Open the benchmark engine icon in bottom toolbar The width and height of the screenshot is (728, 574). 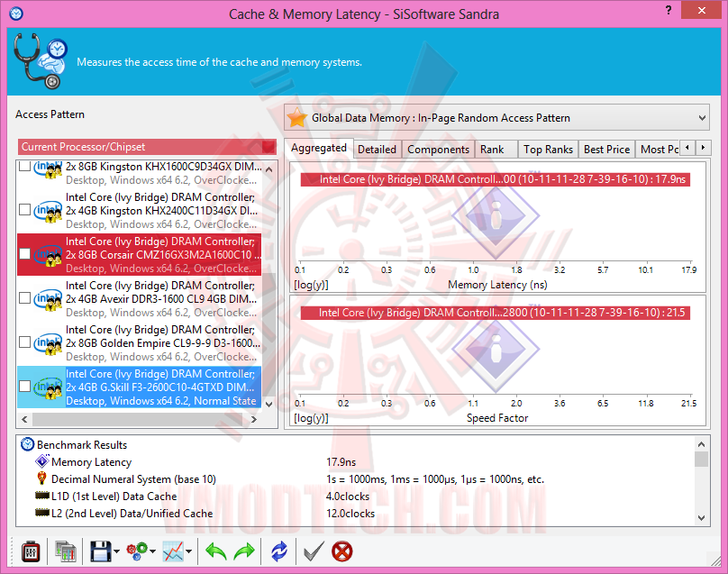coord(31,551)
